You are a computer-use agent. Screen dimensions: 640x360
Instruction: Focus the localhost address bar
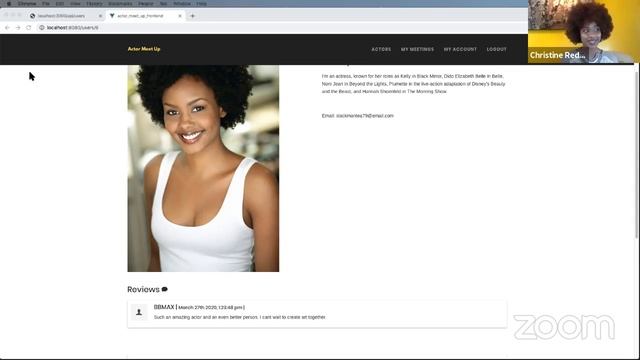tap(282, 28)
